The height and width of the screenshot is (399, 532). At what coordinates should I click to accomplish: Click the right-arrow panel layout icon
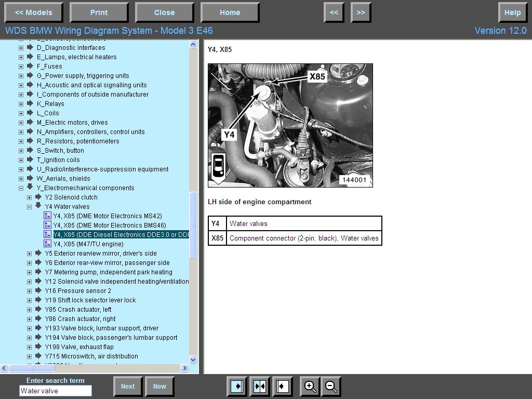point(236,387)
